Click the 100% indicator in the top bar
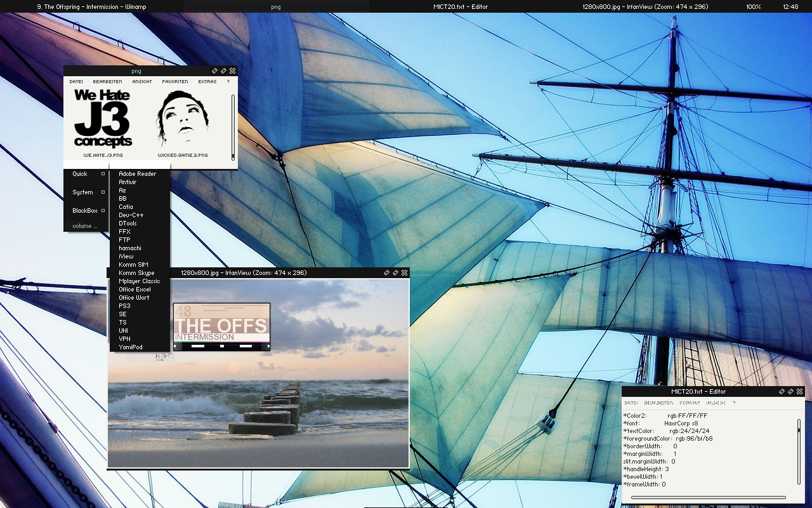 pos(754,6)
